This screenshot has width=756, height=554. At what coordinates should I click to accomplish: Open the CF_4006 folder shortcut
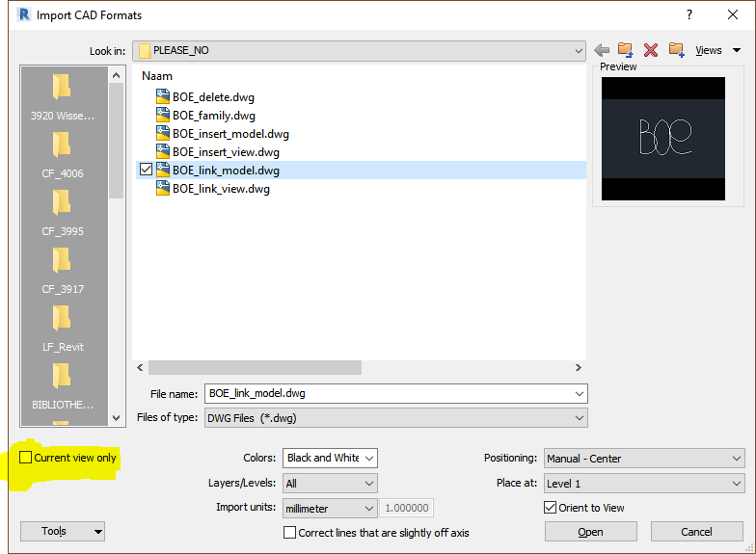(x=62, y=154)
